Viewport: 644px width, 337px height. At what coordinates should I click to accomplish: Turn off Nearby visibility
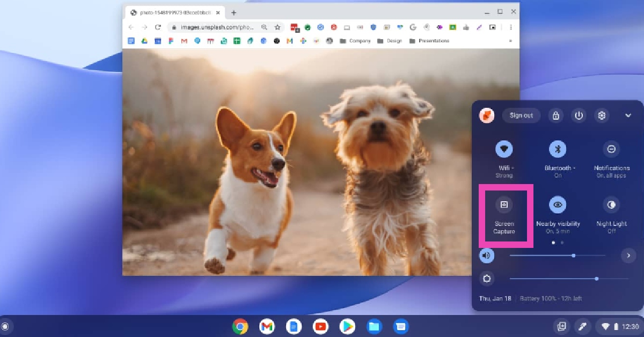[x=558, y=204]
